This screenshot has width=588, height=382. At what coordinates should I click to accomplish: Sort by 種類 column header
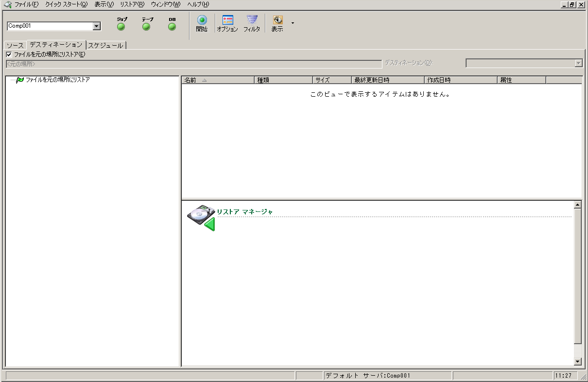[x=283, y=80]
